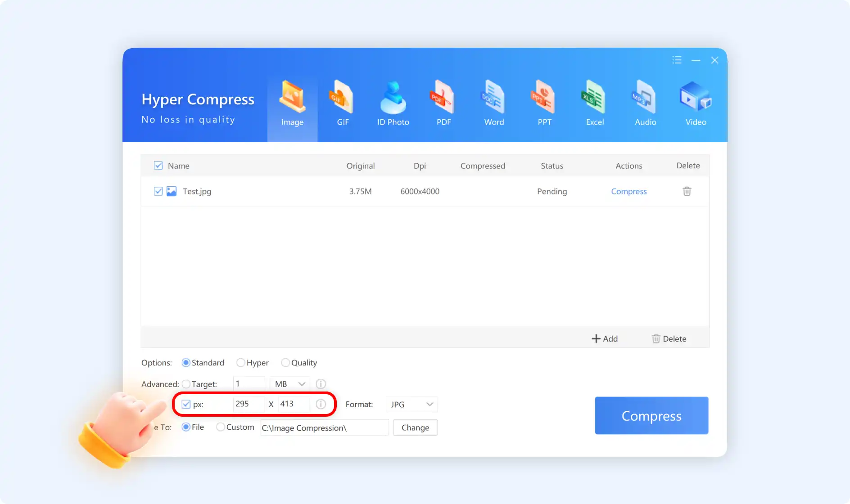This screenshot has height=504, width=850.
Task: Click the Target size value field
Action: (x=249, y=384)
